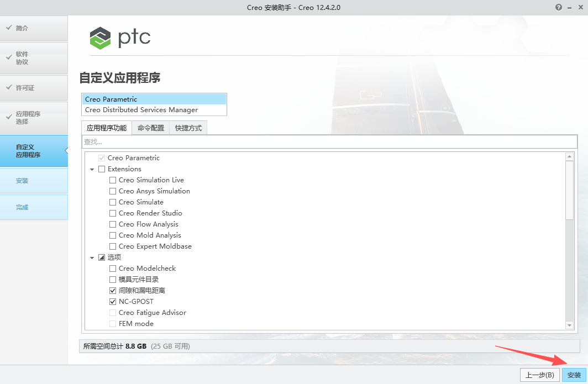Enable Creo Render Studio

click(x=113, y=213)
